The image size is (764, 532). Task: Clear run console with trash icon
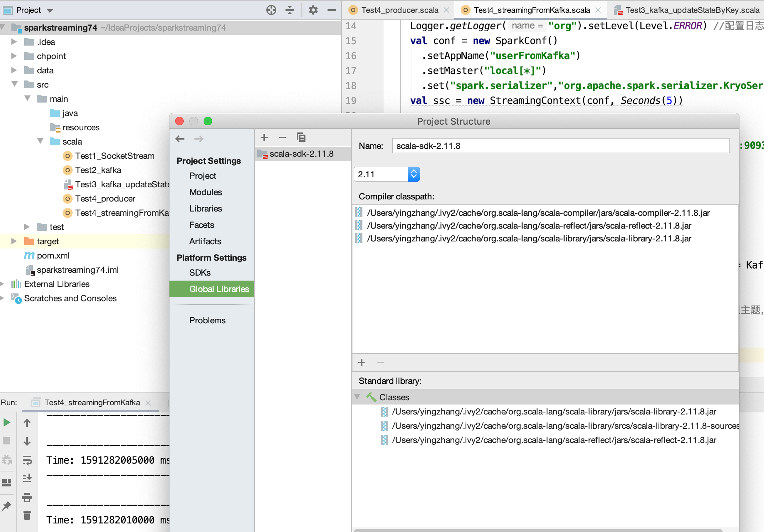pyautogui.click(x=27, y=515)
